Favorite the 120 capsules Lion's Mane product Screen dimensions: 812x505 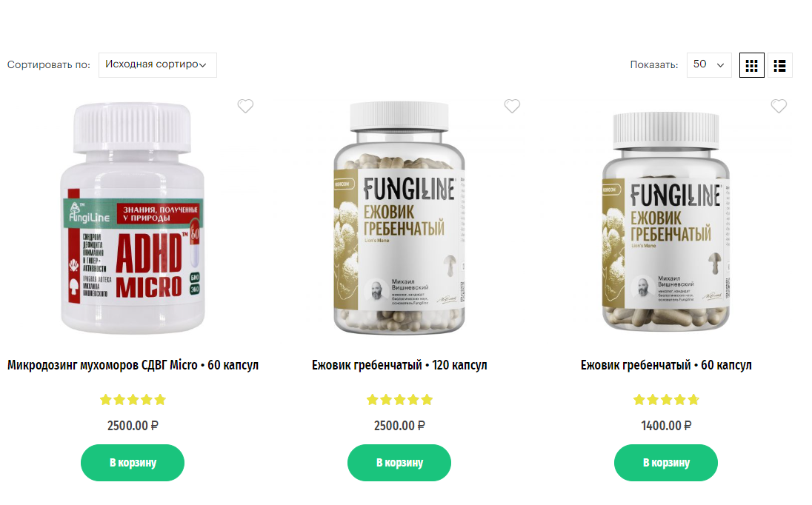[x=512, y=106]
